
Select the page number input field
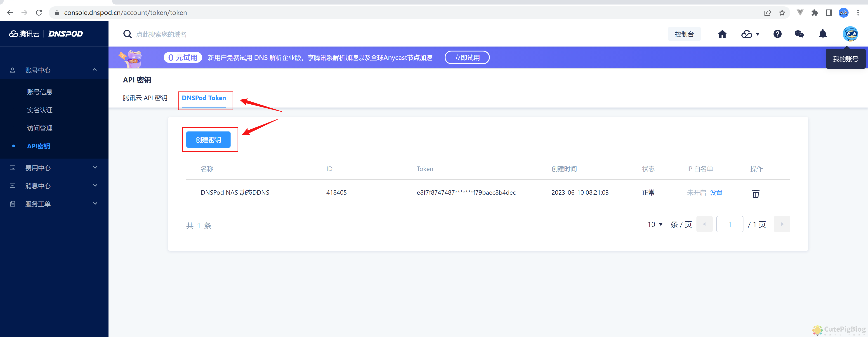pos(730,224)
